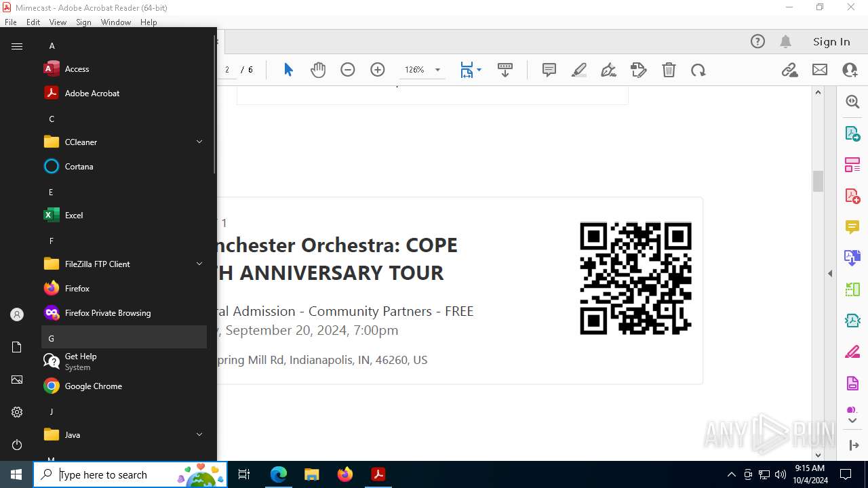Activate the Hand pan tool
This screenshot has height=488, width=868.
[x=318, y=70]
